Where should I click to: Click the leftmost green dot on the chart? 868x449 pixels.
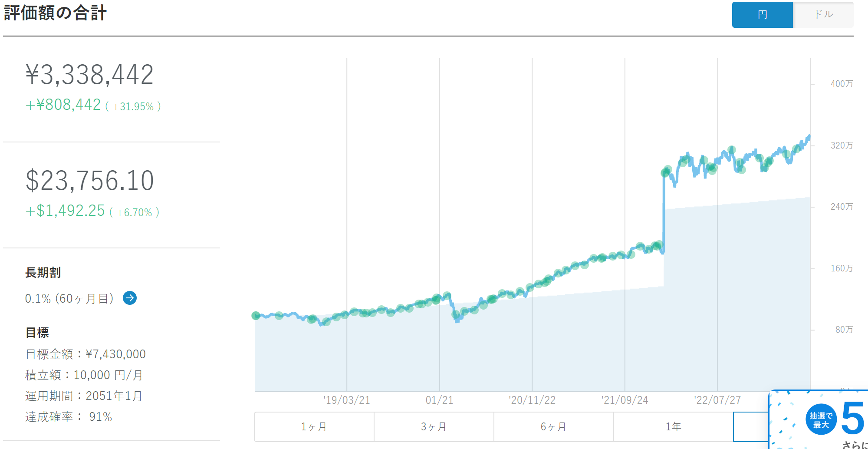tap(256, 316)
